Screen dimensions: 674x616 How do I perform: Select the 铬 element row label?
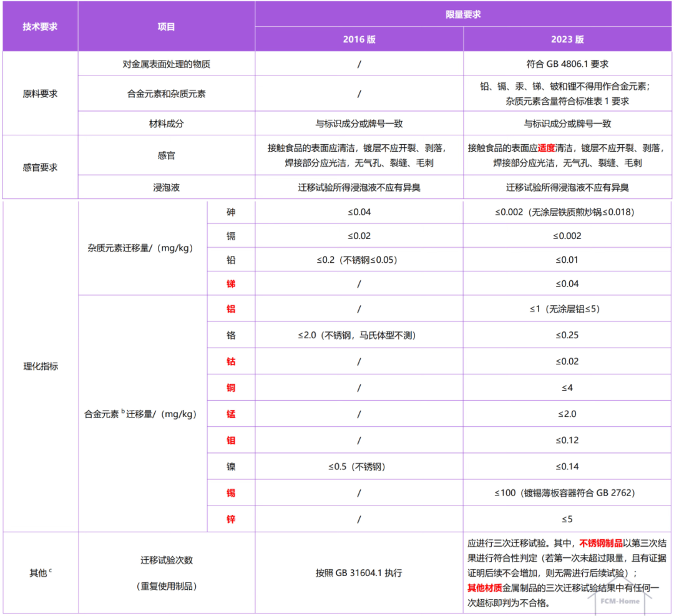(x=232, y=335)
